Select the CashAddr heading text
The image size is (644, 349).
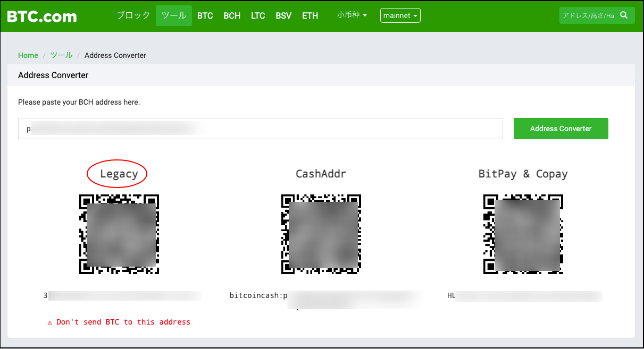(321, 174)
